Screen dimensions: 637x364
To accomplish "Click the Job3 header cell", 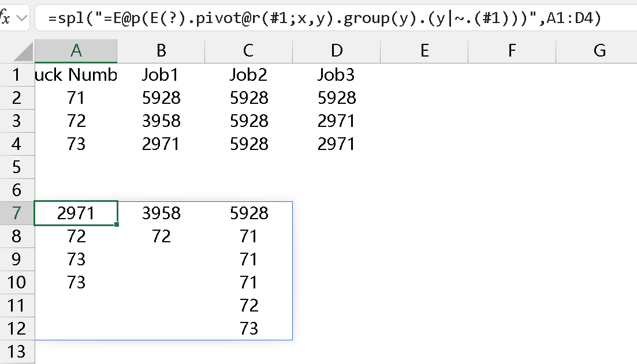I will pyautogui.click(x=336, y=74).
